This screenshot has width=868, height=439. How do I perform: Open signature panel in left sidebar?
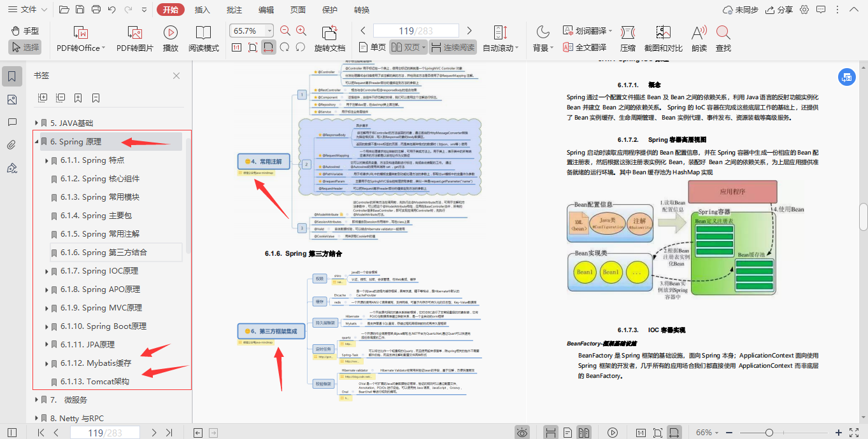[x=11, y=168]
